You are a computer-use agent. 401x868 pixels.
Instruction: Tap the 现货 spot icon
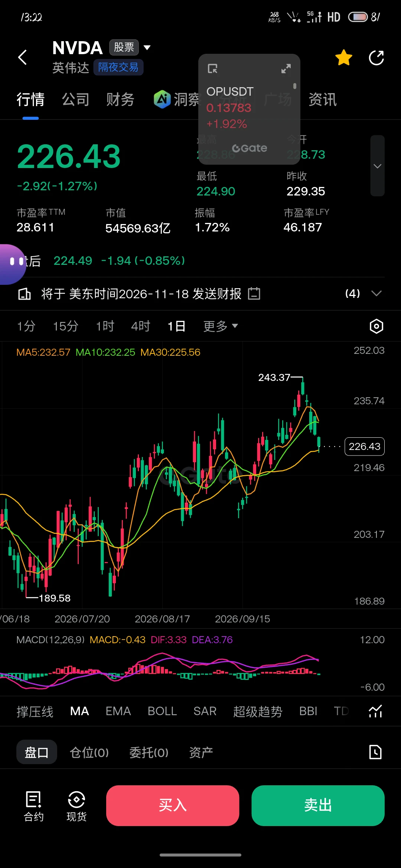[76, 806]
